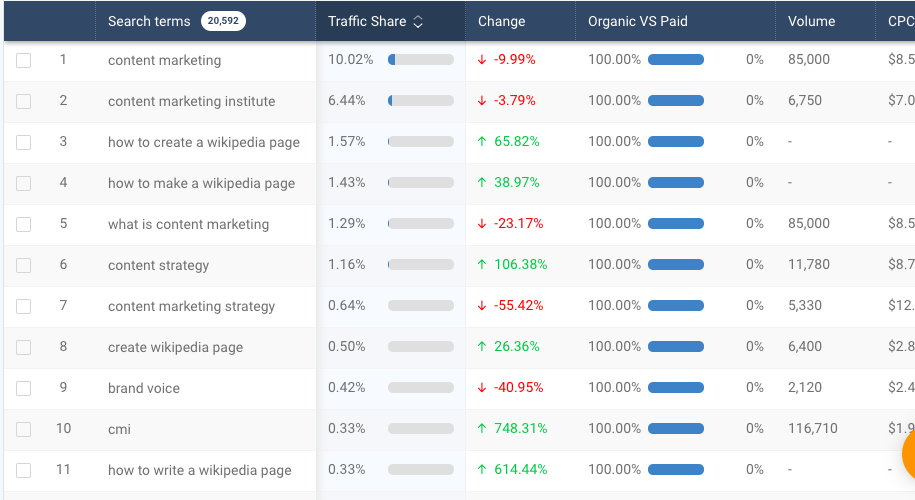
Task: Tick the checkbox for content marketing row
Action: click(23, 60)
